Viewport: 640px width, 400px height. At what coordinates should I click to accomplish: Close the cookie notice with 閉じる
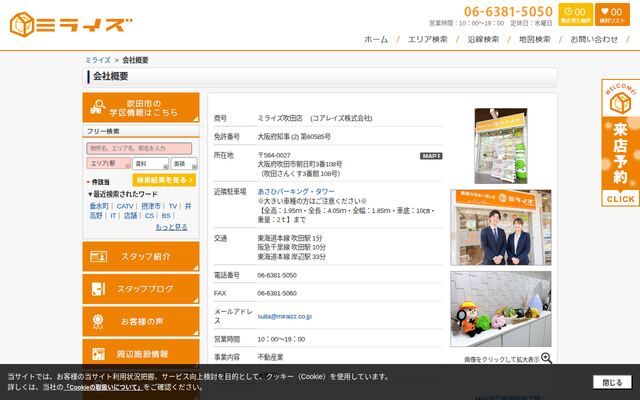click(x=612, y=382)
